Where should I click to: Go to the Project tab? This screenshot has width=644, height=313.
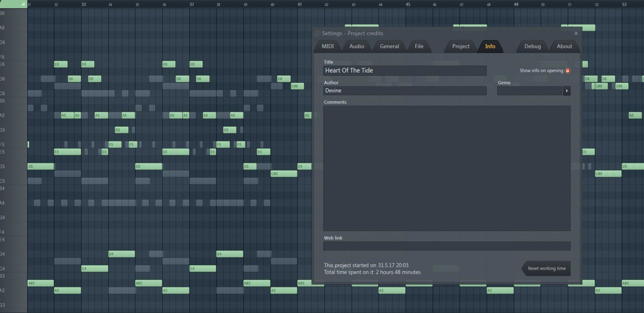(x=461, y=46)
